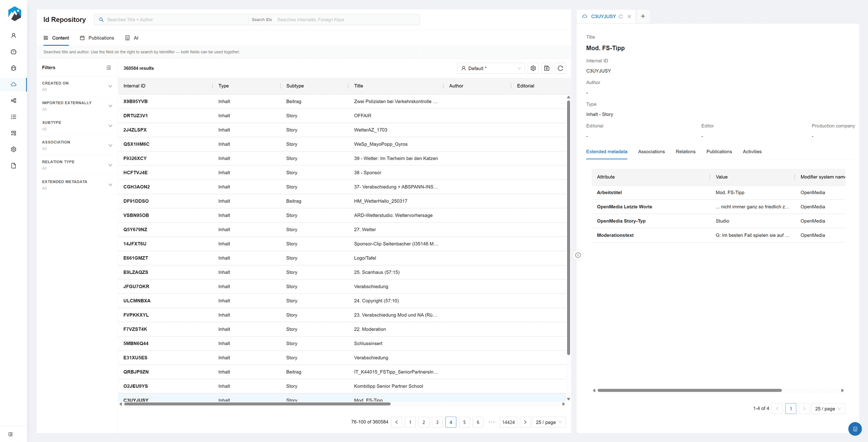Open the user profile sidebar icon
This screenshot has height=442, width=868.
point(14,36)
